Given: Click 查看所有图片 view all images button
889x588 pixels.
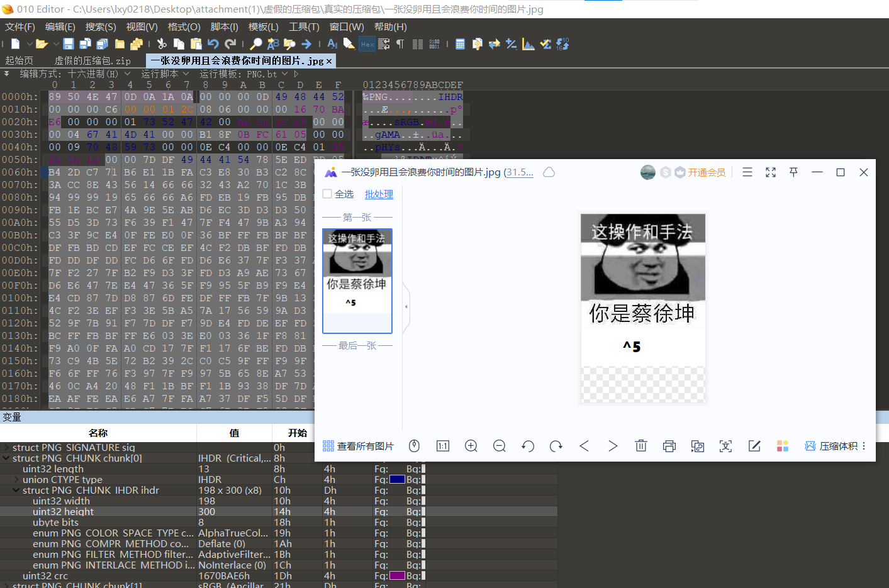Looking at the screenshot, I should (358, 446).
